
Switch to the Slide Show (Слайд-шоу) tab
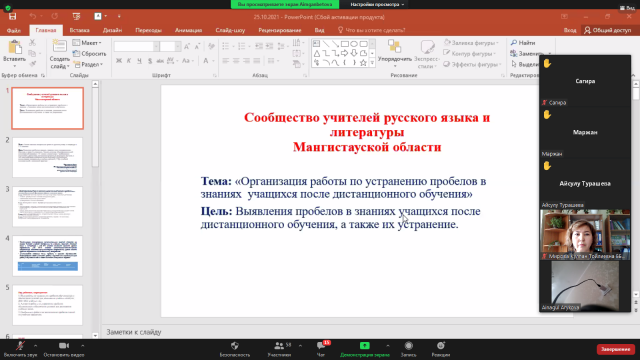tap(230, 30)
